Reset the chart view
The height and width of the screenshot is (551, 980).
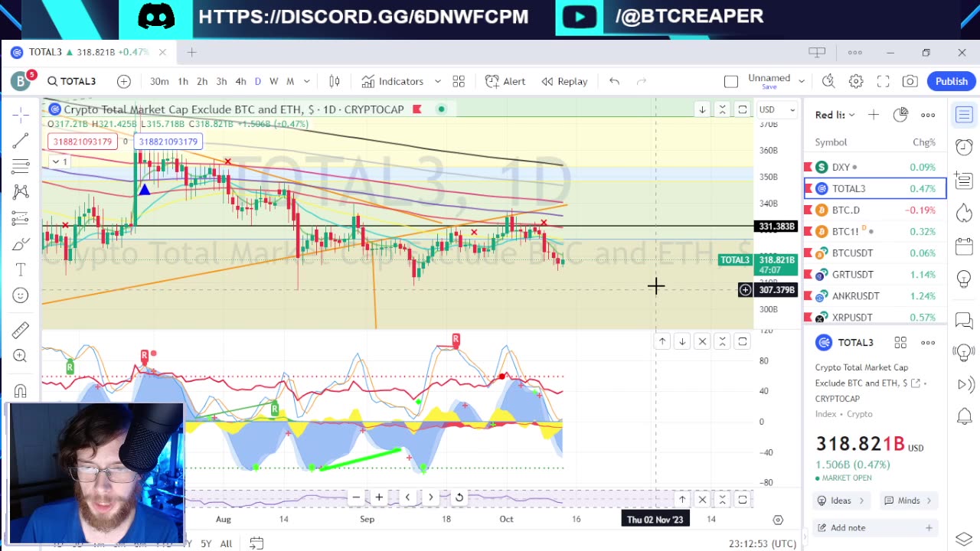click(459, 497)
